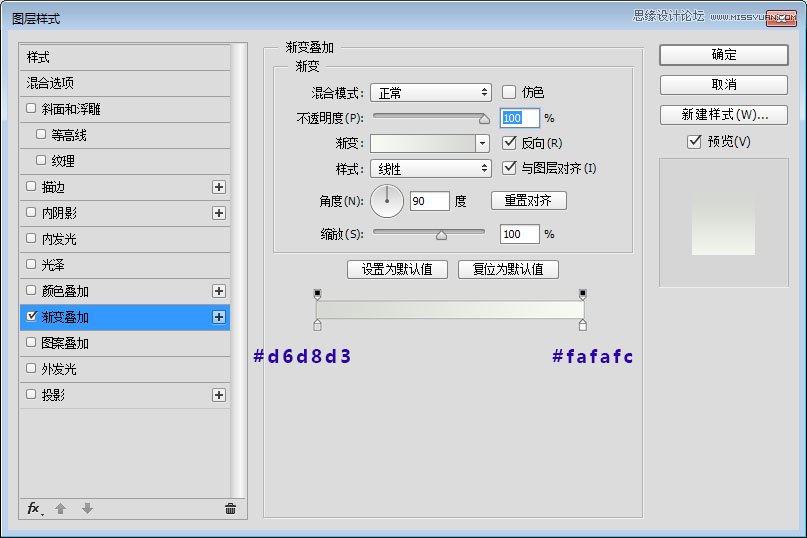Screen dimensions: 807x538
Task: Enable 等高线 checkbox
Action: (41, 134)
